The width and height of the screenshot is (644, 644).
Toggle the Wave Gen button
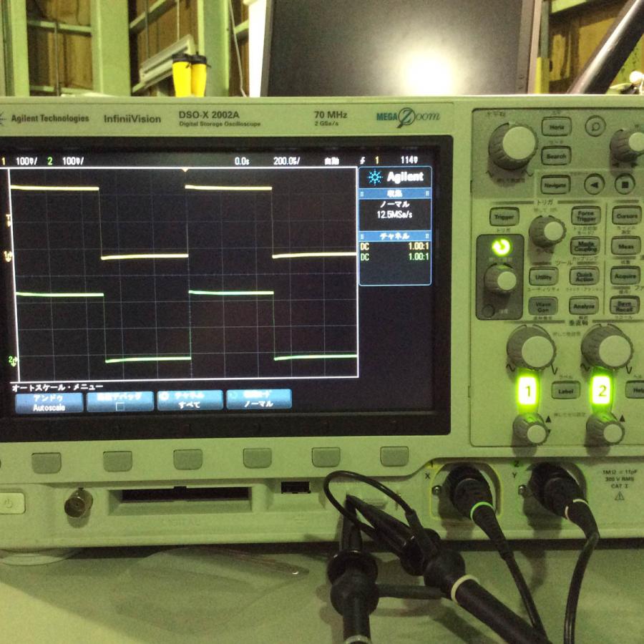click(x=542, y=306)
